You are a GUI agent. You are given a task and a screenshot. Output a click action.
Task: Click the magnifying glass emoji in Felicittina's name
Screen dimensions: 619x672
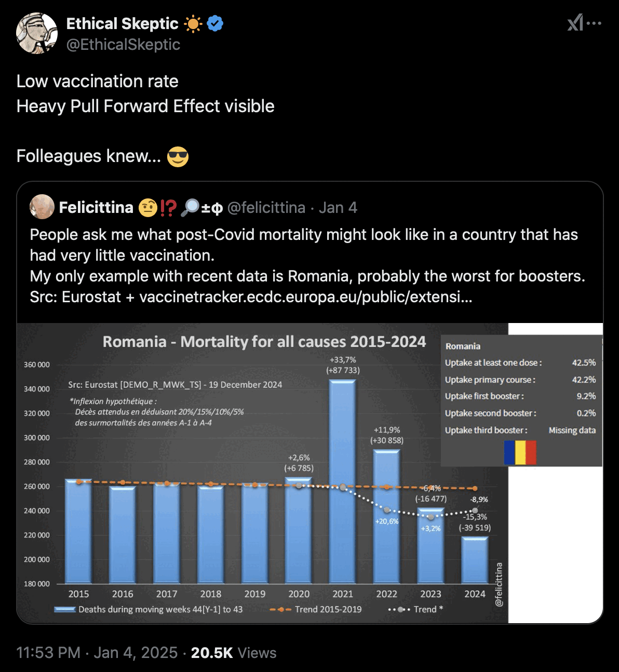190,207
